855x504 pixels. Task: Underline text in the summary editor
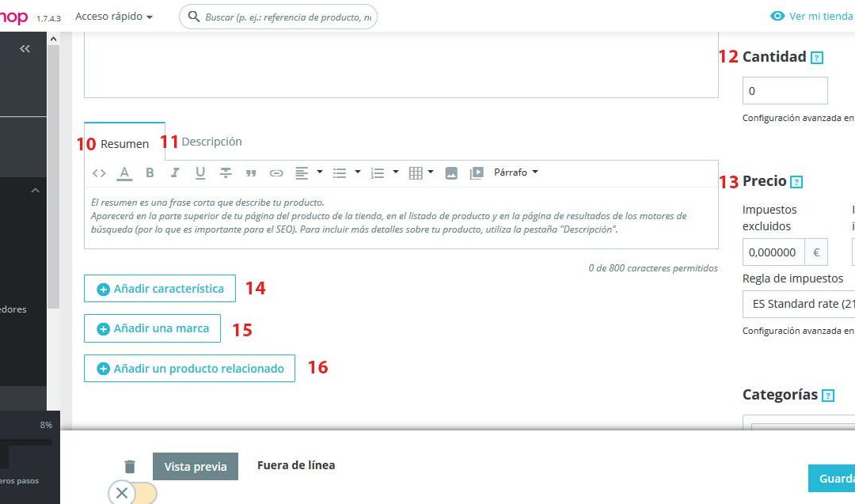200,172
